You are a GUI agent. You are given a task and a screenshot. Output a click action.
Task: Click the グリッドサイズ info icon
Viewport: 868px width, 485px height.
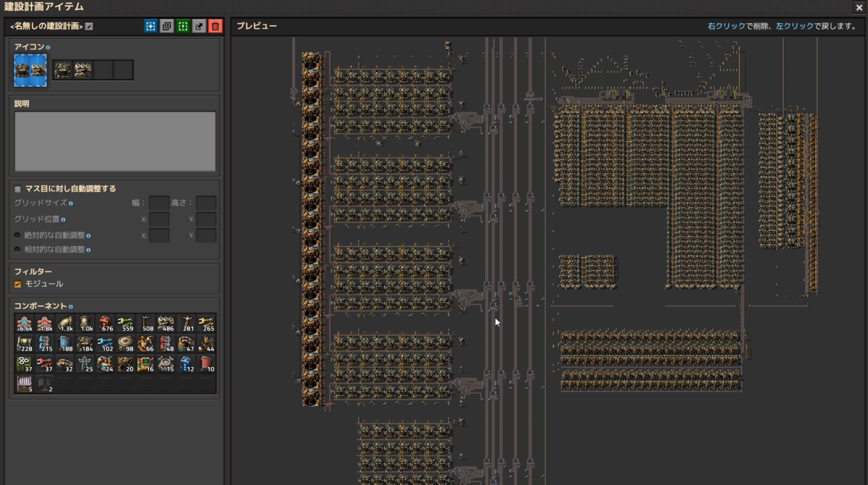click(71, 204)
